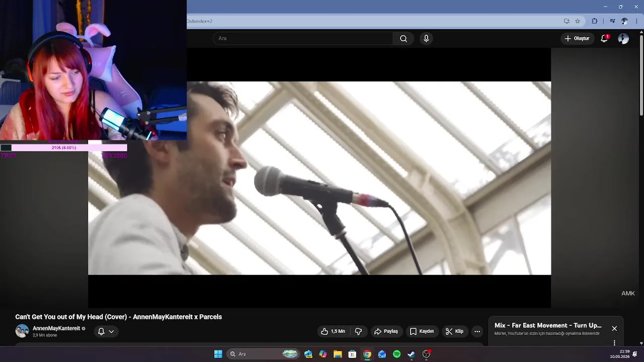Open Copilot from the taskbar

(323, 354)
